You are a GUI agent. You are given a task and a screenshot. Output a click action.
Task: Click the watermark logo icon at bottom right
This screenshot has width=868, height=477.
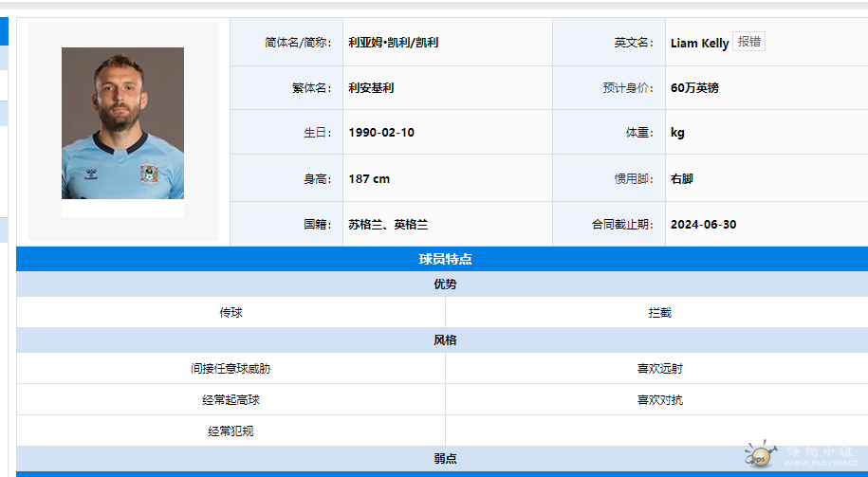point(761,454)
